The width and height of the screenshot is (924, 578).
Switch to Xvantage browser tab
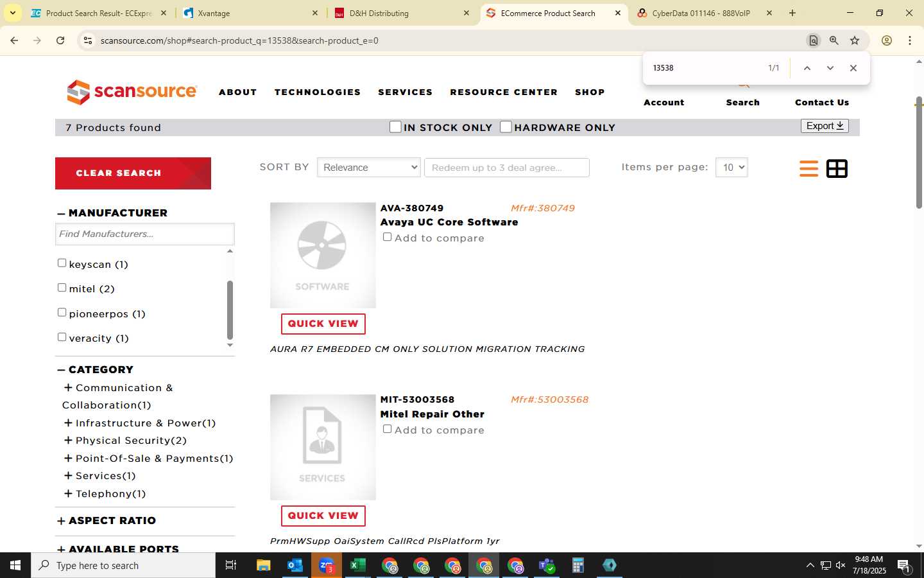(250, 13)
